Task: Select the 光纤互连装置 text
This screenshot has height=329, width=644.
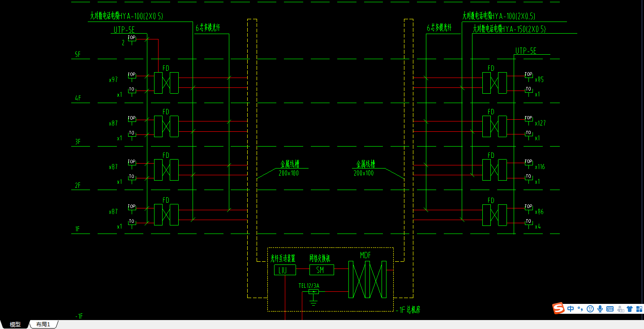Action: (283, 258)
